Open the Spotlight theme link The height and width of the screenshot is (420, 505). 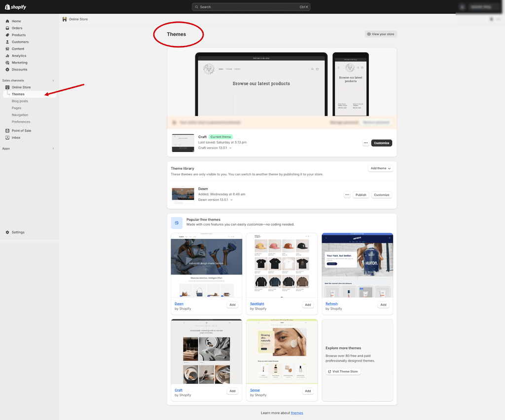(x=257, y=304)
